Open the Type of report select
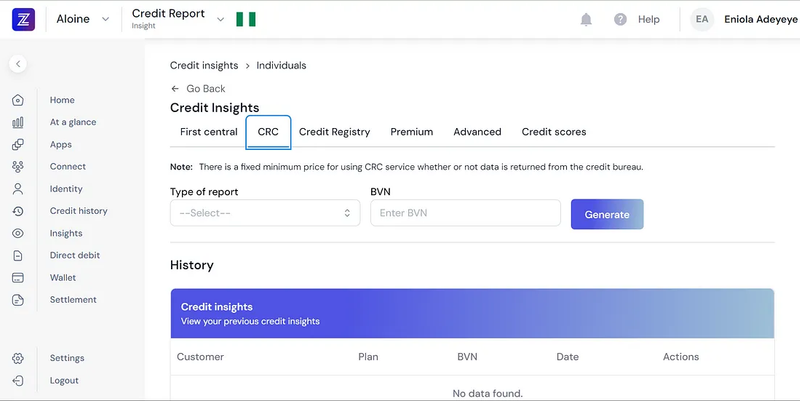 coord(265,213)
